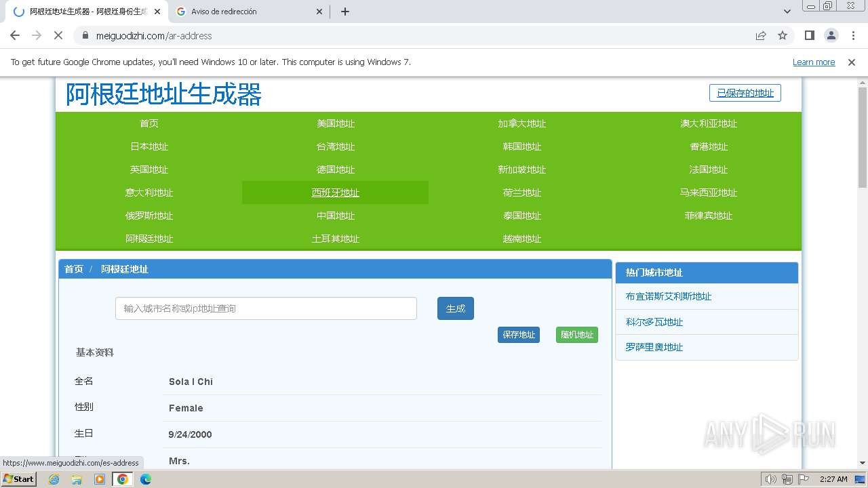Dismiss the Chrome update notification bar
This screenshot has height=488, width=868.
click(852, 62)
